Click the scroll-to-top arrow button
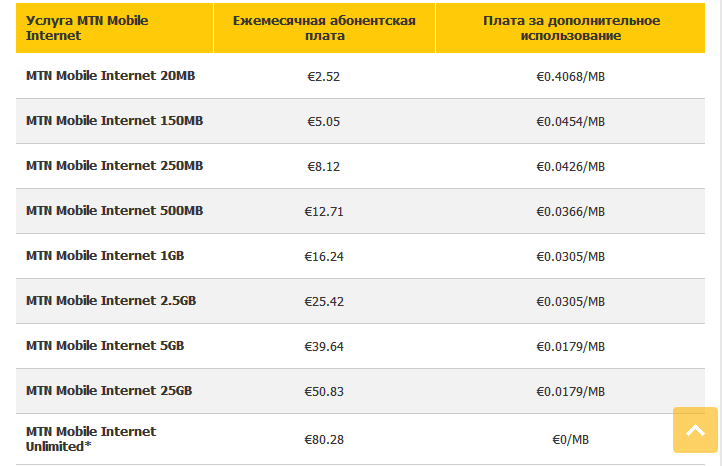This screenshot has height=466, width=722. coord(695,430)
